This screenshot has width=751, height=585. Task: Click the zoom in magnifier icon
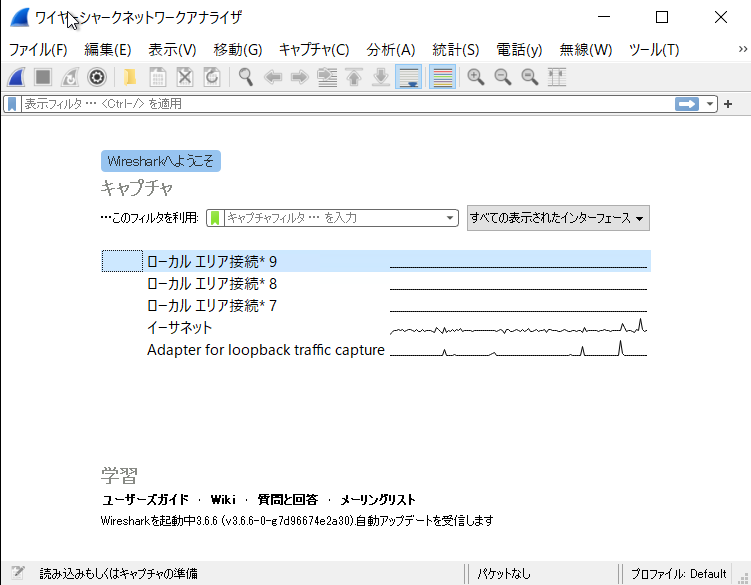(x=476, y=77)
